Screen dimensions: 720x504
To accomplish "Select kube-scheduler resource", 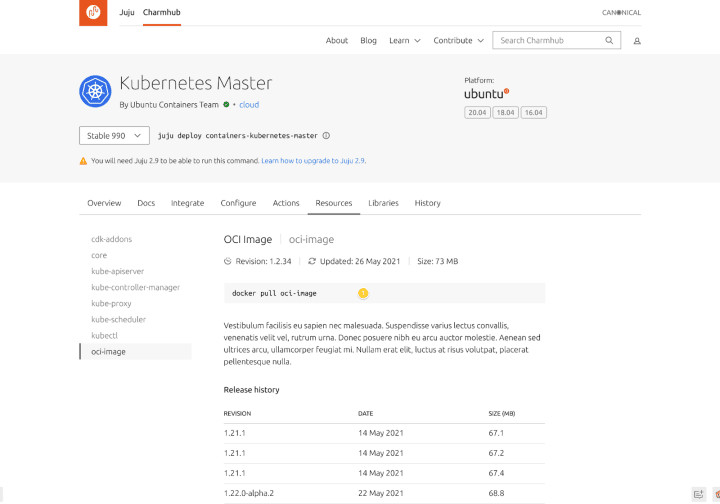I will [118, 319].
